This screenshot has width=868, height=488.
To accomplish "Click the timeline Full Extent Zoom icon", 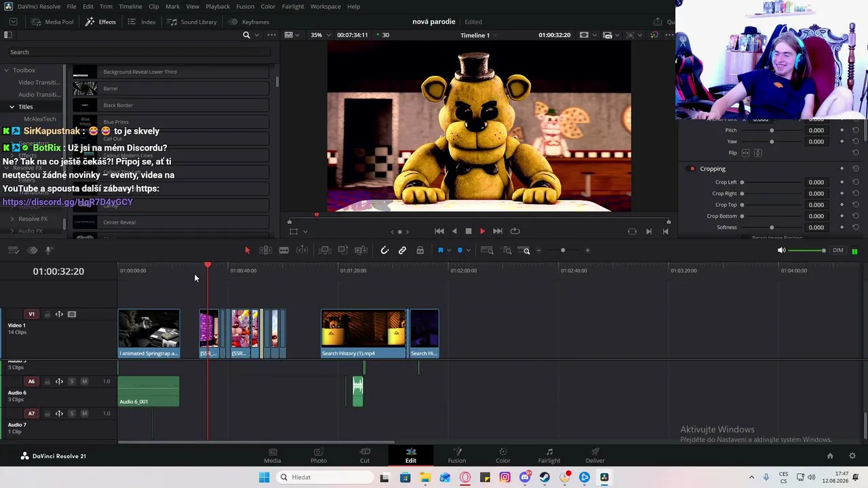I will coord(487,251).
